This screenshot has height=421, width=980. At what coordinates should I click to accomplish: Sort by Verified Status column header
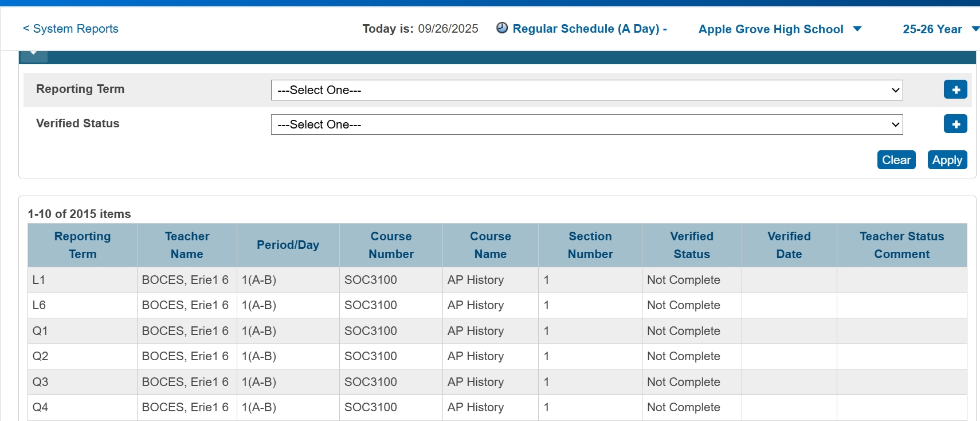(x=691, y=245)
